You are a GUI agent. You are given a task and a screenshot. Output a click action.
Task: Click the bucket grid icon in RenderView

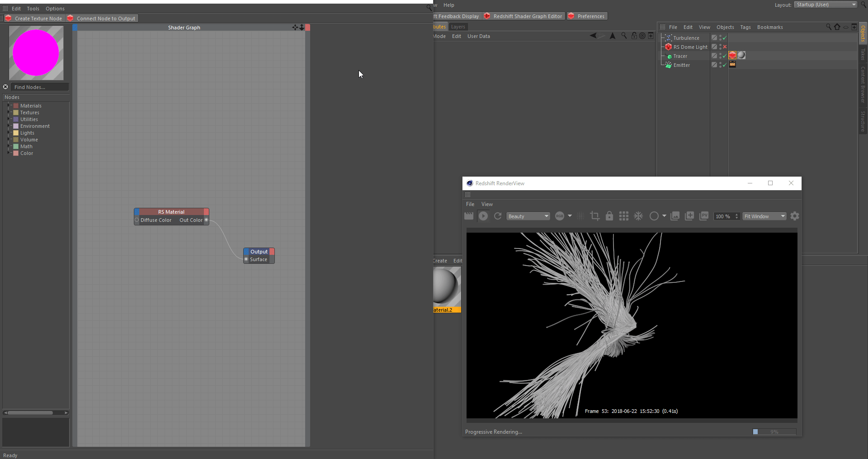click(x=624, y=216)
